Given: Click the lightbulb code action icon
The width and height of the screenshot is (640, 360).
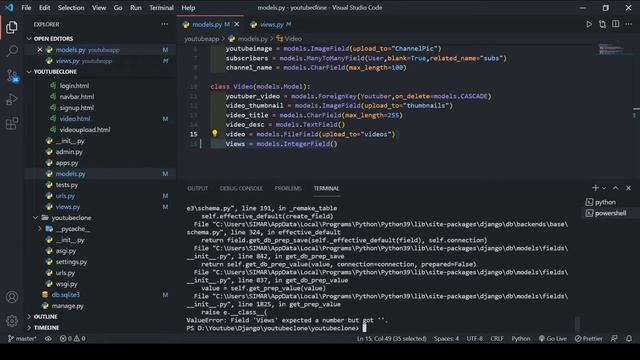Looking at the screenshot, I should coord(215,133).
